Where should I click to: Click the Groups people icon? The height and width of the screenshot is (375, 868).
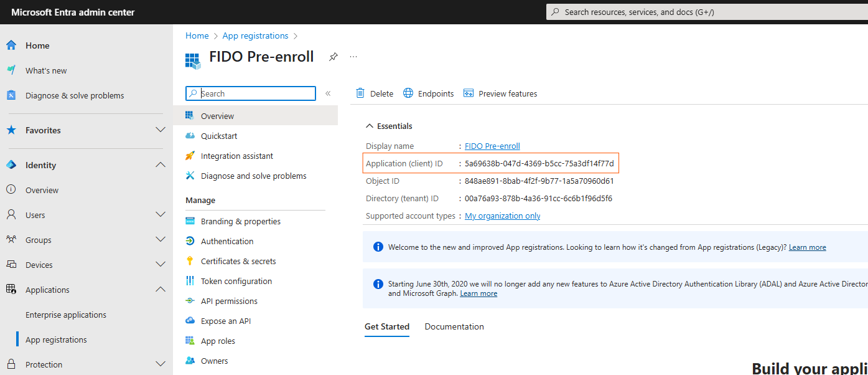point(11,240)
